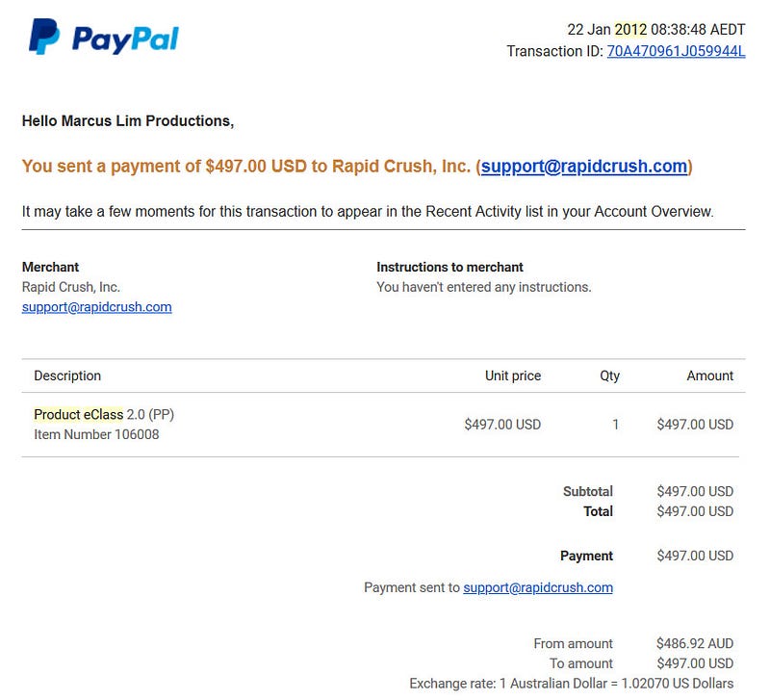Screen dimensions: 770x700
Task: Click the Description column header
Action: click(x=67, y=376)
